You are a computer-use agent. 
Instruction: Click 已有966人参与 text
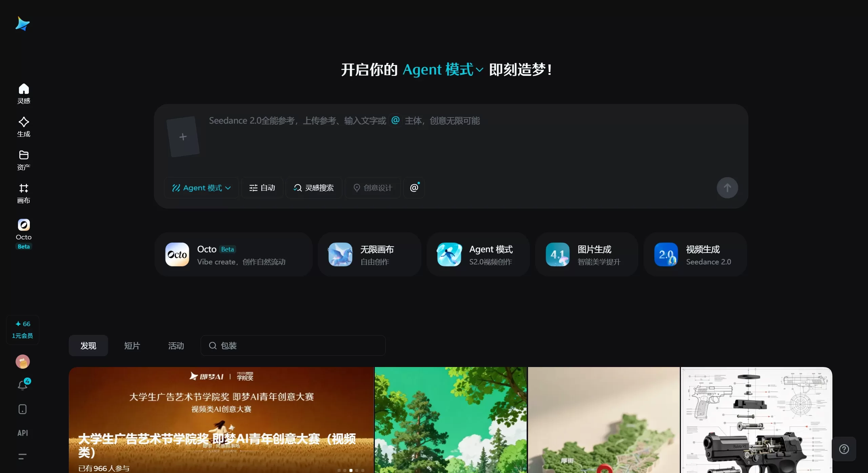tap(104, 468)
